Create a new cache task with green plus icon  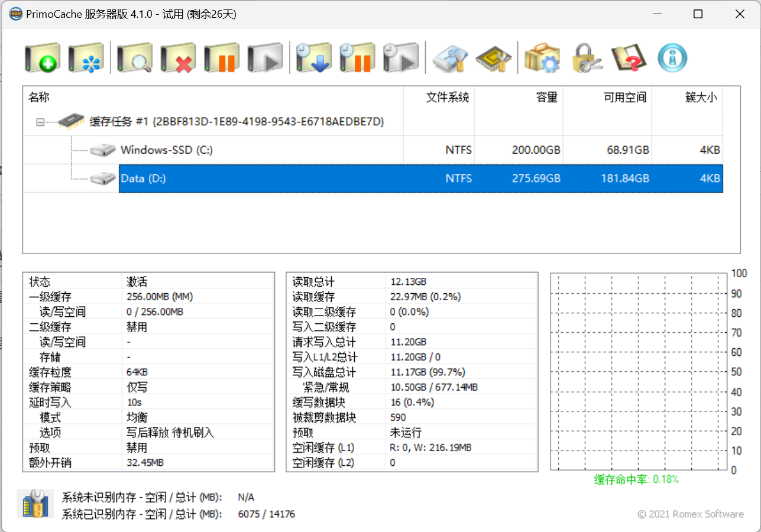pyautogui.click(x=43, y=58)
